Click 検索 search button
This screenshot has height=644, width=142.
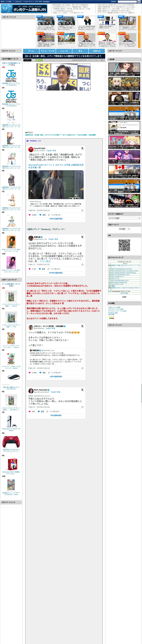coord(139,2)
